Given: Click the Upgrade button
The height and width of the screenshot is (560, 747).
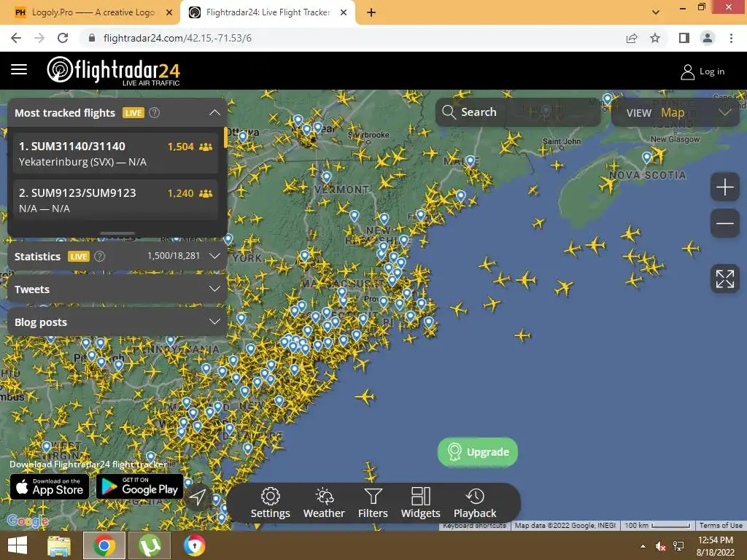Looking at the screenshot, I should coord(478,451).
